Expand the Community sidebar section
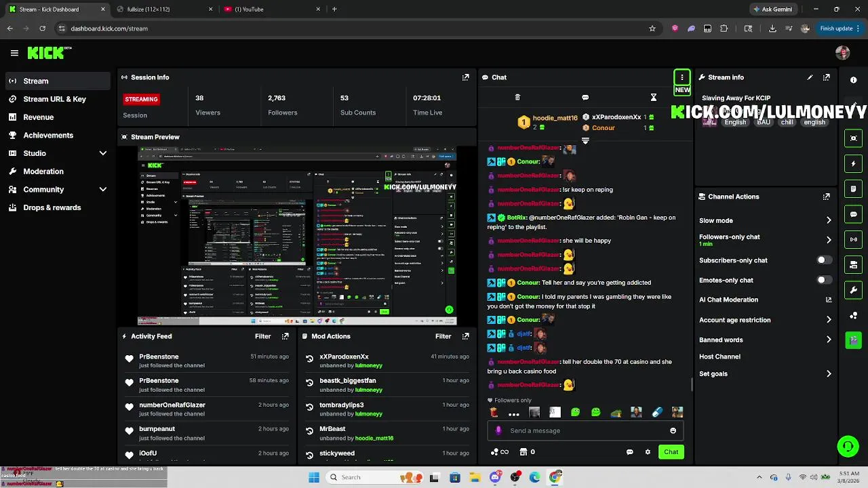The height and width of the screenshot is (488, 868). 103,190
